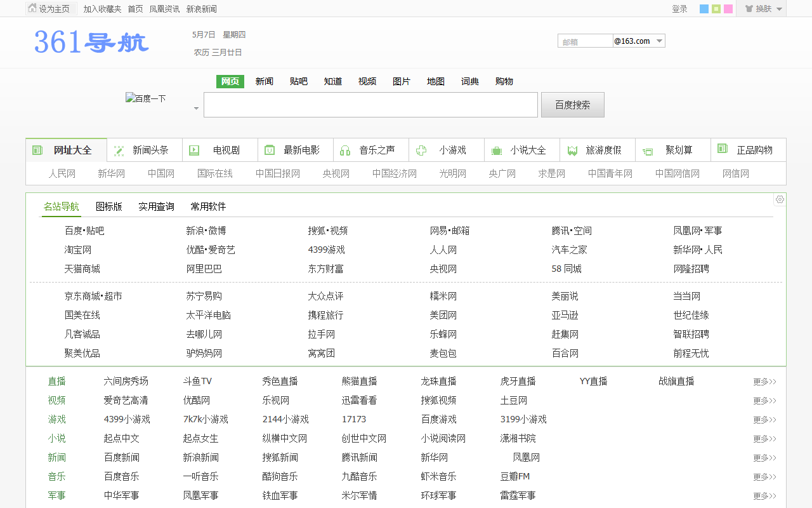
Task: Click the 最新电影 icon
Action: [270, 150]
